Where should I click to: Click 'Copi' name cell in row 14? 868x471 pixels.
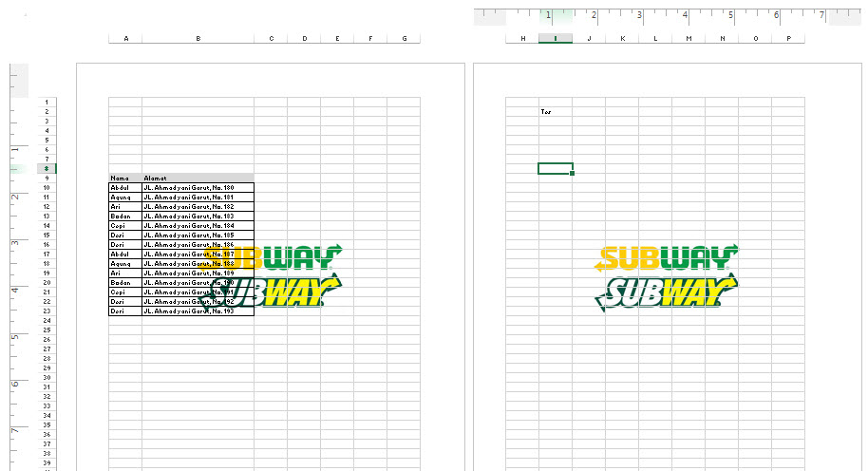(125, 226)
